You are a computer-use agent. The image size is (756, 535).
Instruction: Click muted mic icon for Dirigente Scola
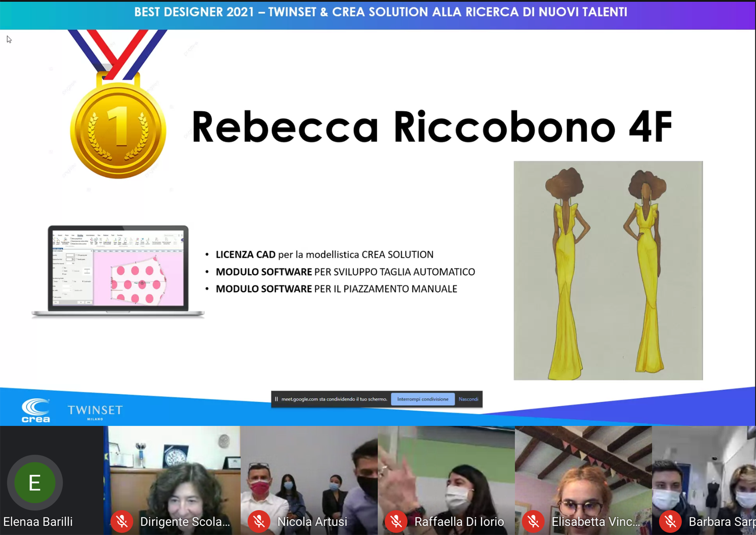click(122, 521)
